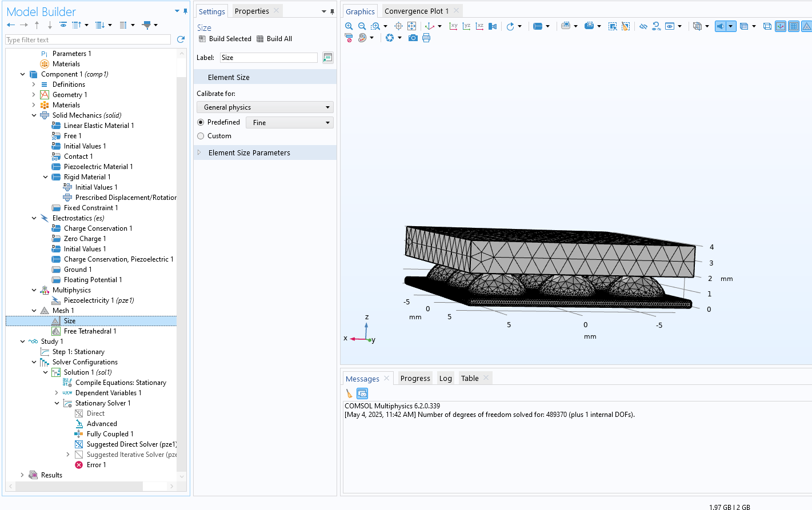Click the Zoom Extents icon

(411, 26)
